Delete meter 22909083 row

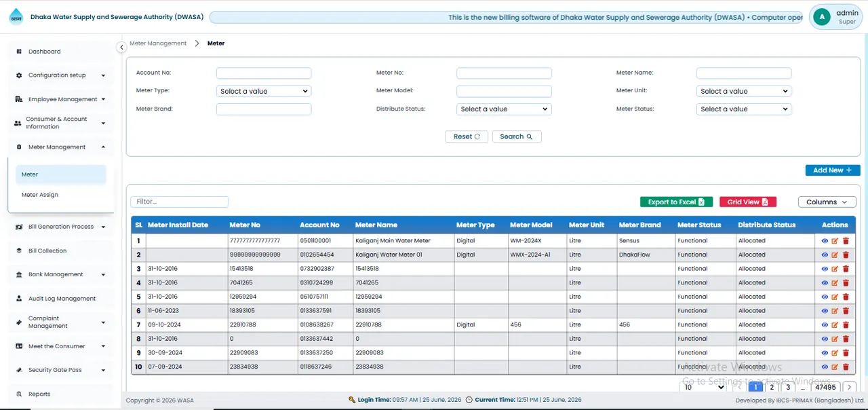point(846,353)
